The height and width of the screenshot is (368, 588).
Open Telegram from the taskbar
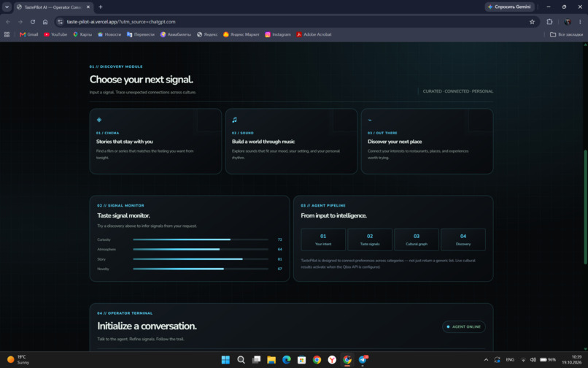[363, 360]
